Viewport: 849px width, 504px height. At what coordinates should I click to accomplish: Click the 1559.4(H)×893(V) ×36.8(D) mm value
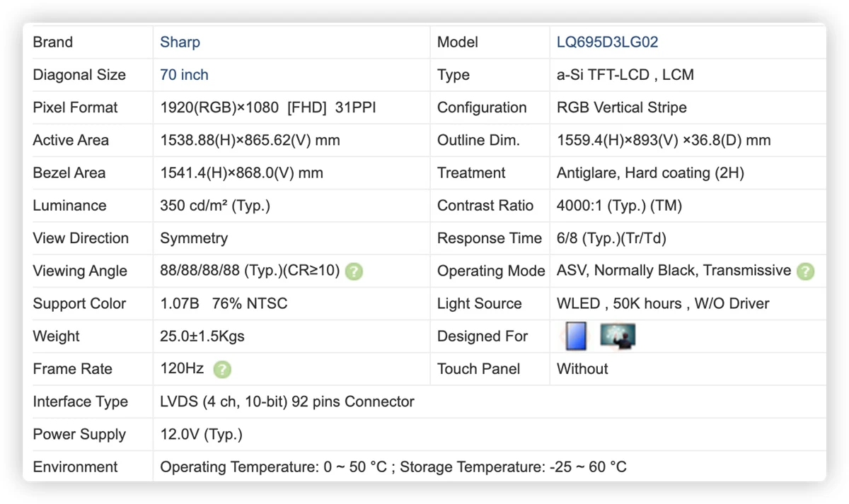664,140
